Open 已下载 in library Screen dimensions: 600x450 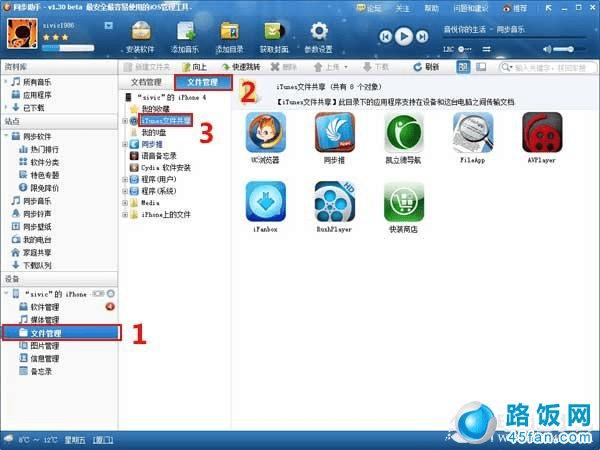coord(34,108)
